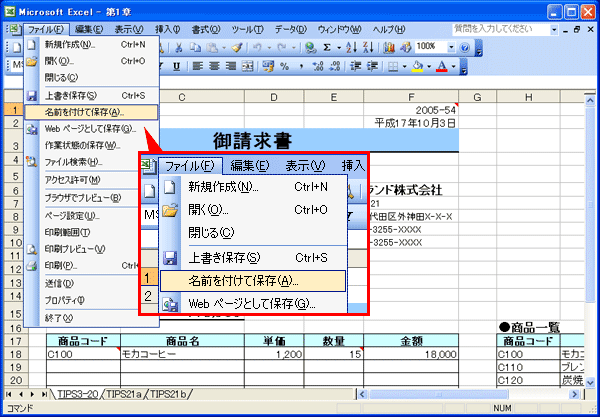The image size is (600, 417).
Task: Apply percent style format
Action: click(284, 67)
